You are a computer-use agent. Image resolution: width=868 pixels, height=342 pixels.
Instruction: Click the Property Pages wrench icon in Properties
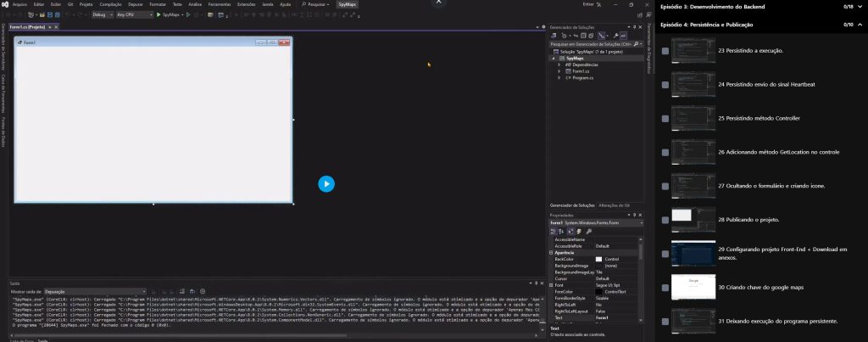pyautogui.click(x=589, y=232)
